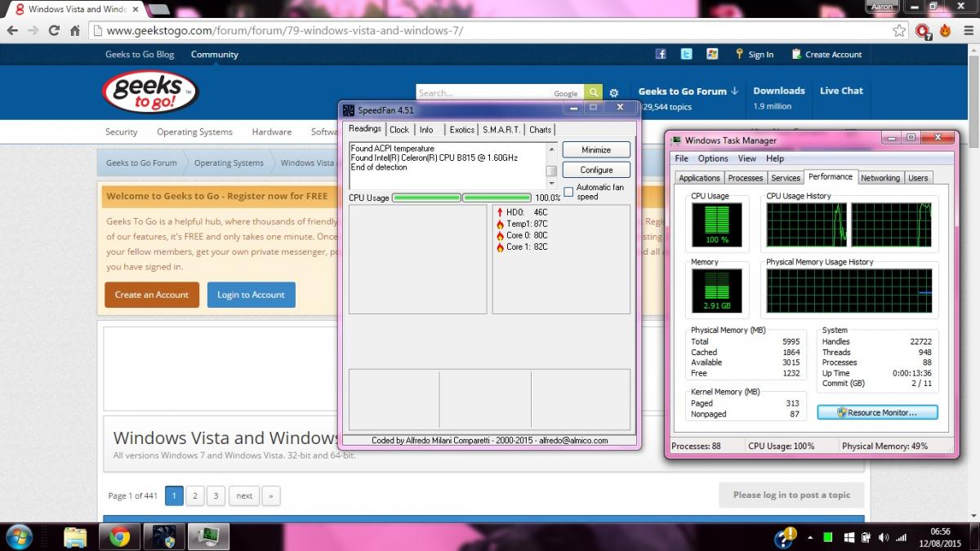The image size is (980, 551).
Task: Click the Sign In link
Action: (755, 55)
